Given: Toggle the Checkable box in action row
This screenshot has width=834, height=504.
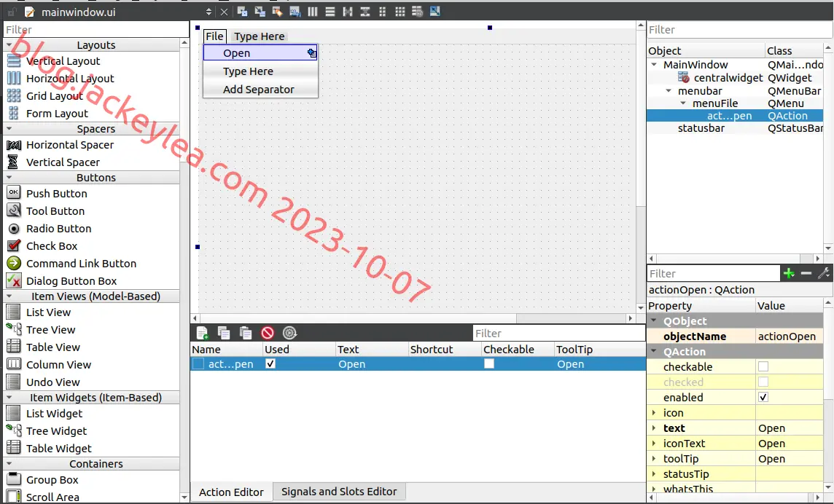Looking at the screenshot, I should 488,363.
